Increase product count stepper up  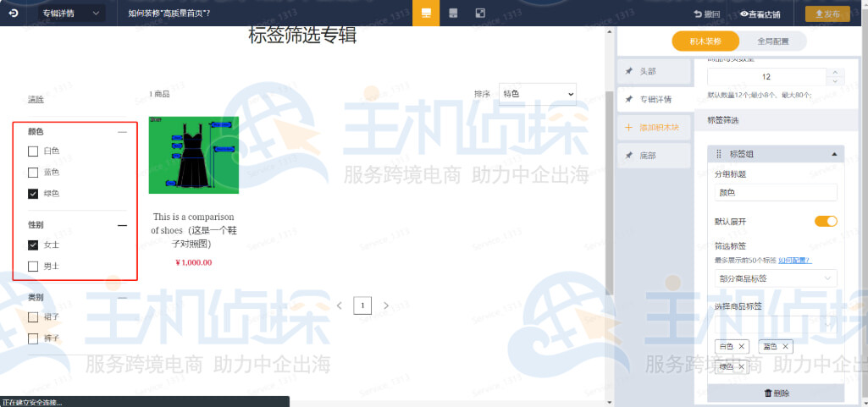[x=835, y=73]
